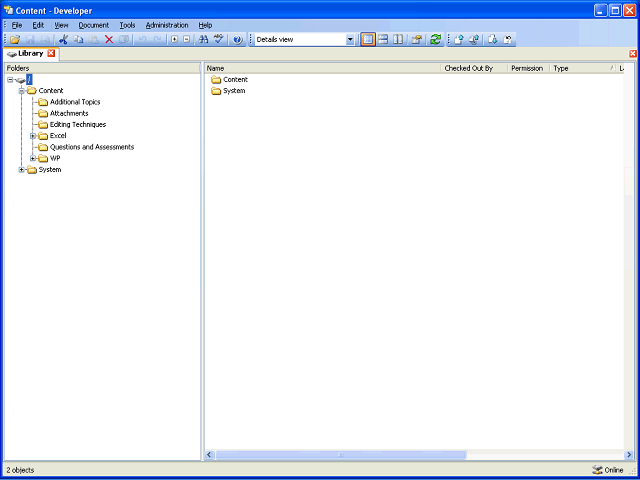
Task: Click the red X Delete icon
Action: pyautogui.click(x=109, y=40)
